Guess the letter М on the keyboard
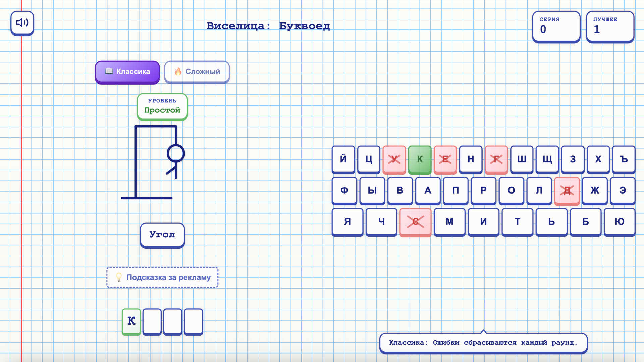This screenshot has width=644, height=362. (x=450, y=222)
